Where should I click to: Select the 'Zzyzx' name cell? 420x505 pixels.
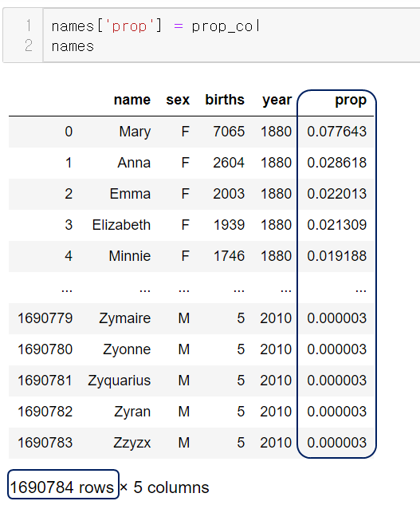coord(131,443)
